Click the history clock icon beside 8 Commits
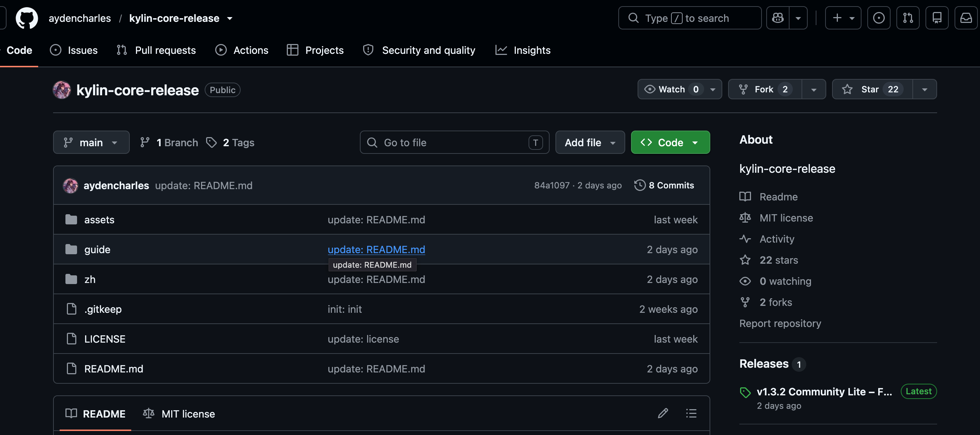 coord(639,185)
